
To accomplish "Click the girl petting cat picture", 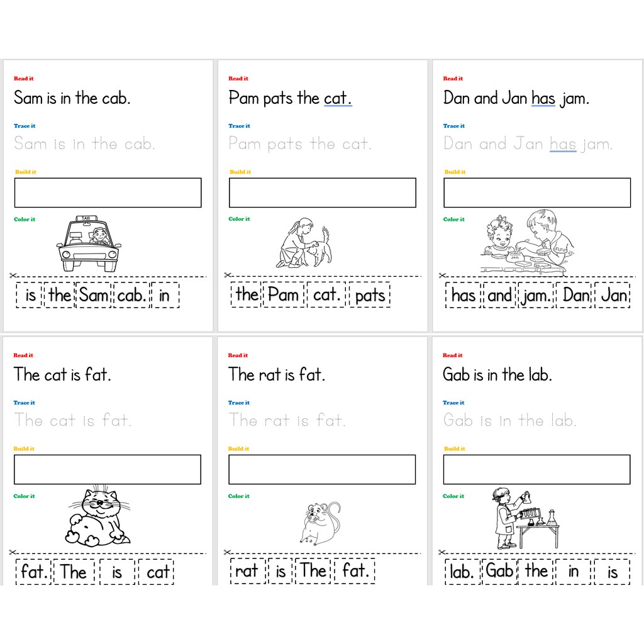I will tap(304, 243).
